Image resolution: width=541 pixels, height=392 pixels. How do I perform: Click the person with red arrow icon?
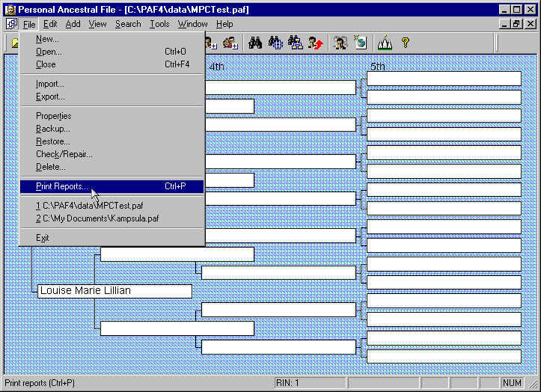[315, 43]
